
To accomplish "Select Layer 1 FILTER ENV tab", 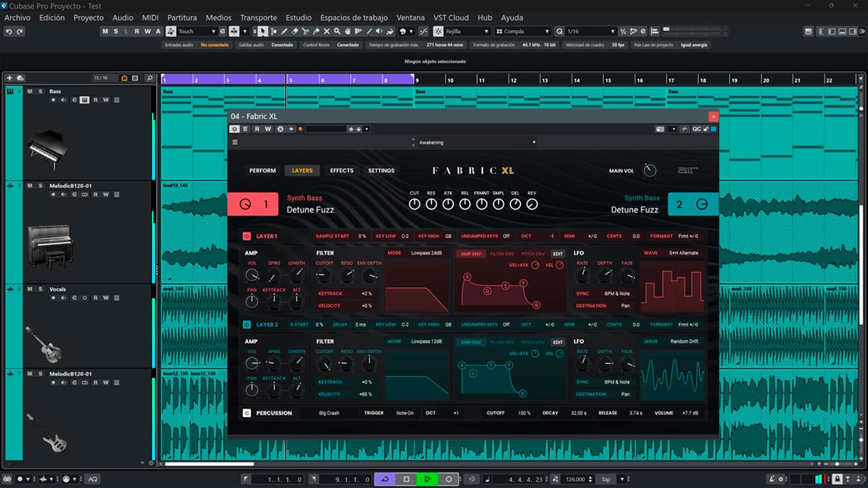I will point(502,254).
